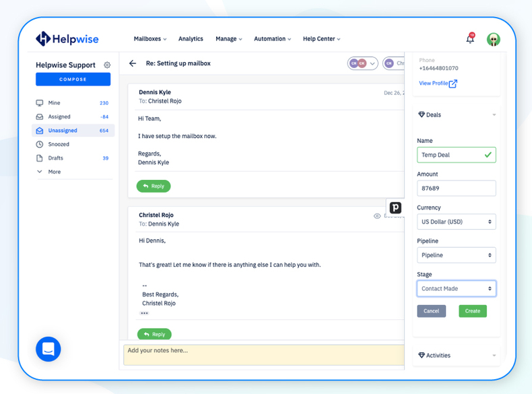Click the Compose button
Image resolution: width=532 pixels, height=394 pixels.
click(x=73, y=79)
